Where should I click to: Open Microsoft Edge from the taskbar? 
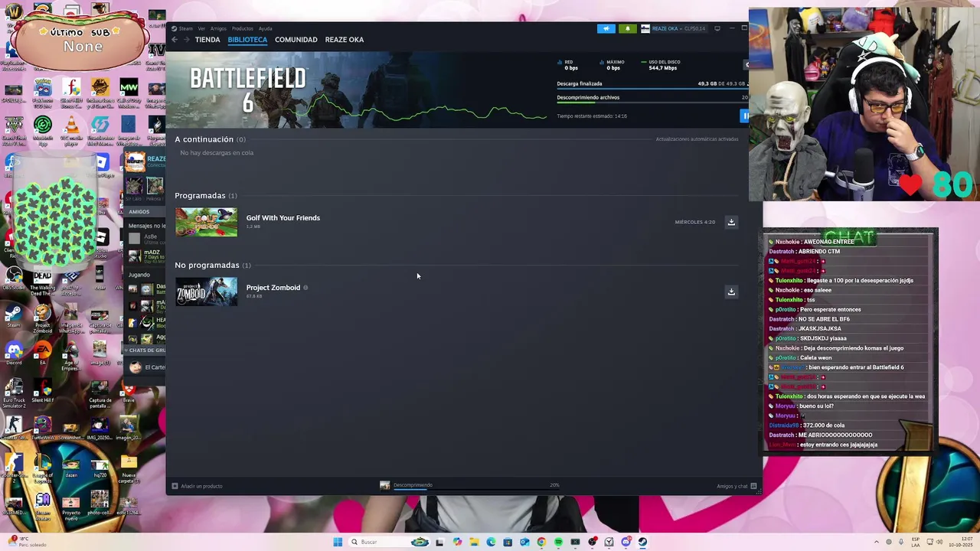(x=491, y=542)
